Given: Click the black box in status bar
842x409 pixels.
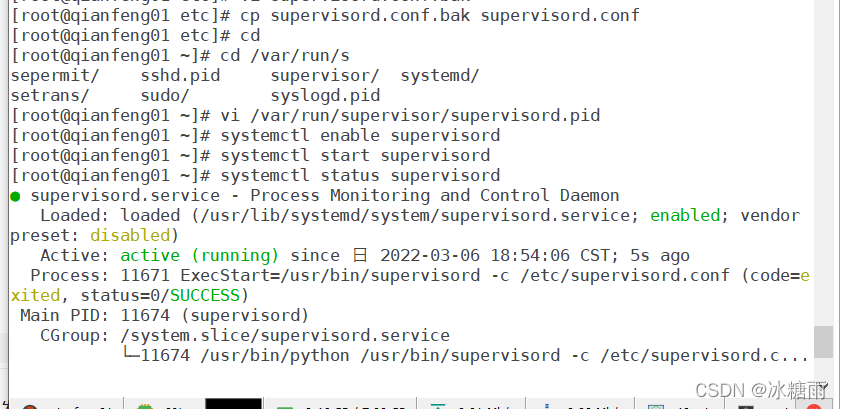Looking at the screenshot, I should coord(233,404).
